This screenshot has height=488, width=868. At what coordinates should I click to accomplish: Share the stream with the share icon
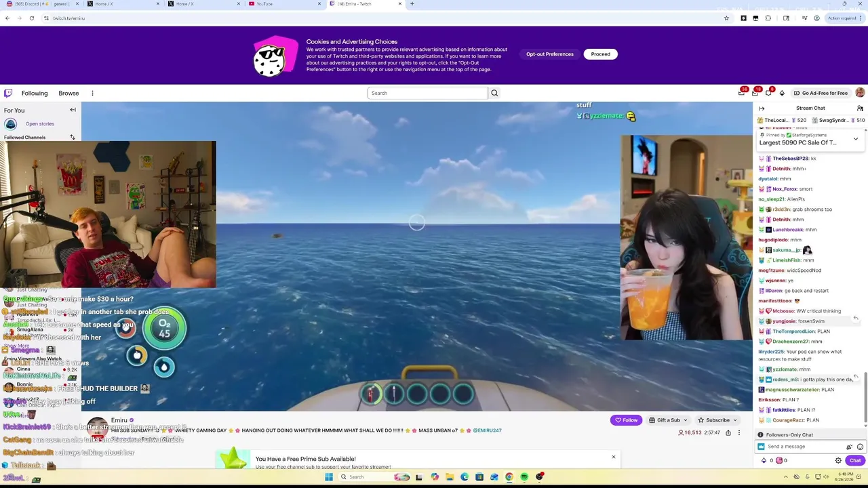728,432
